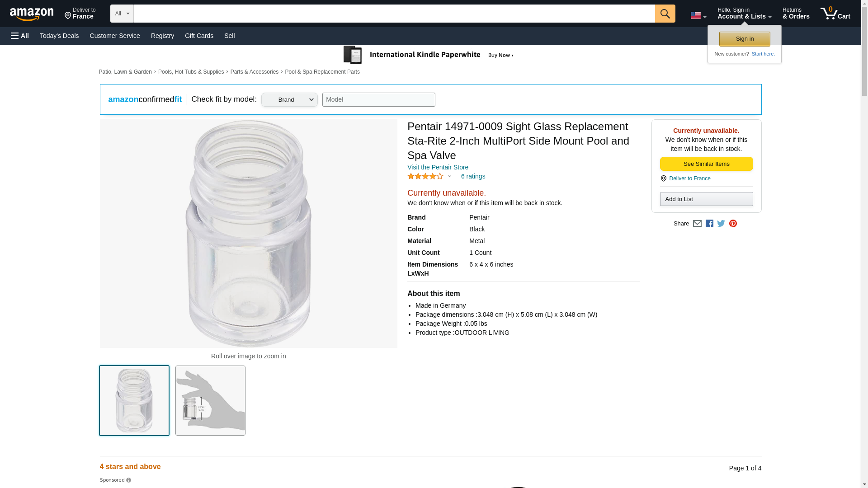Go to Customer Service menu item
The image size is (868, 488).
click(x=115, y=36)
